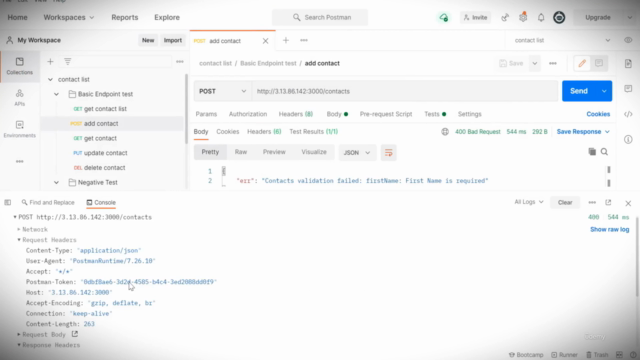Open the user avatar menu
Screen dimensions: 640x360
pyautogui.click(x=559, y=18)
